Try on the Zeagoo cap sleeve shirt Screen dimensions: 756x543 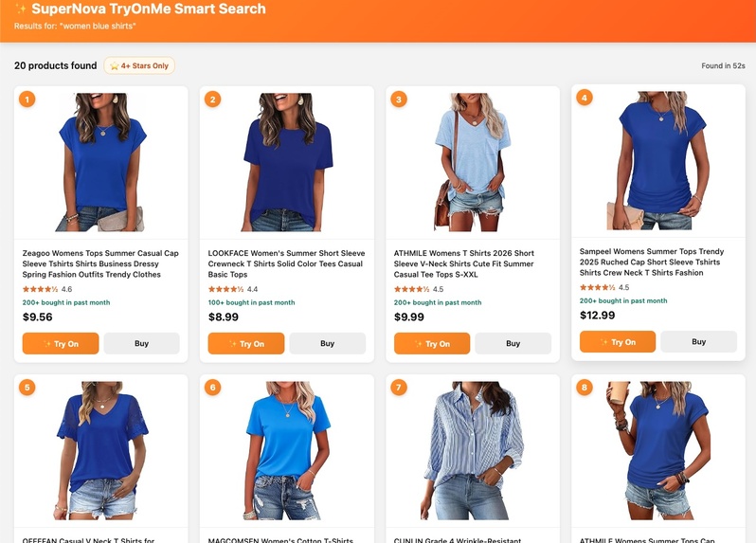click(x=61, y=343)
